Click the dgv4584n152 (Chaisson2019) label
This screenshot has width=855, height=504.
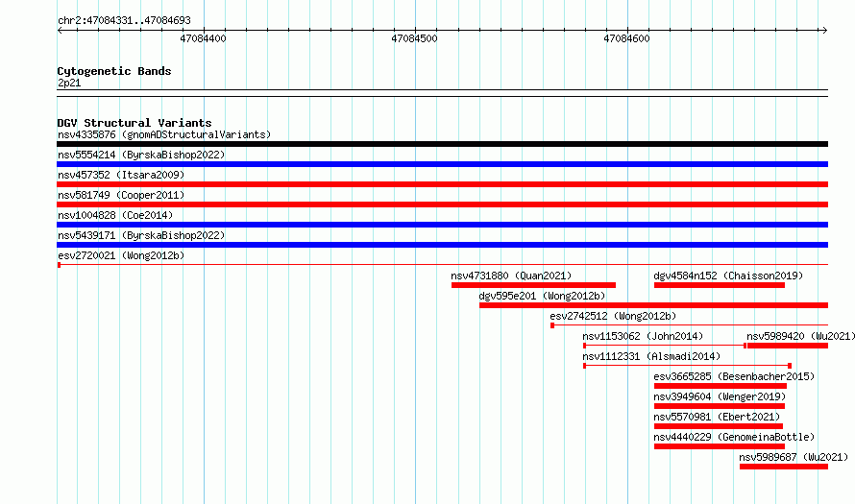(x=728, y=276)
